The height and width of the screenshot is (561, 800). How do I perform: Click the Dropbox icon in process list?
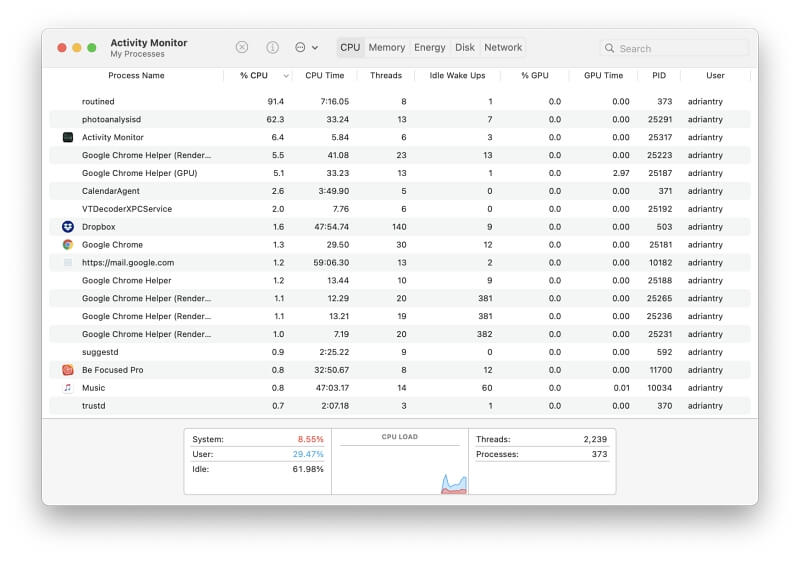[x=68, y=226]
